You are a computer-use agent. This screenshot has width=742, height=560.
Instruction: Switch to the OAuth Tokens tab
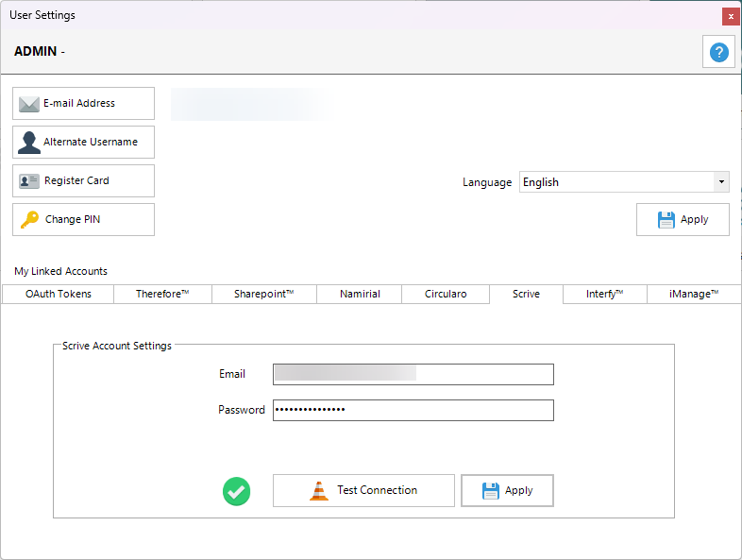coord(59,295)
